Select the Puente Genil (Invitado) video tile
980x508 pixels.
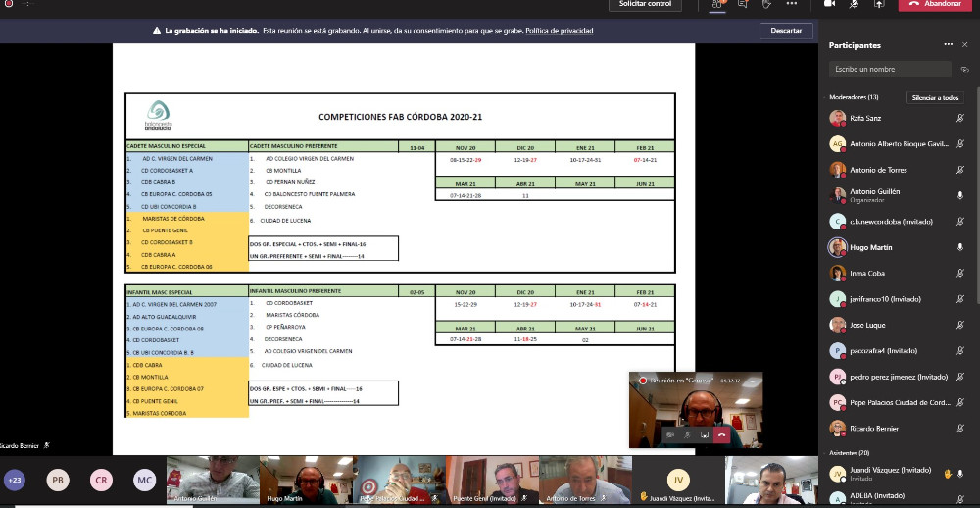[x=493, y=480]
